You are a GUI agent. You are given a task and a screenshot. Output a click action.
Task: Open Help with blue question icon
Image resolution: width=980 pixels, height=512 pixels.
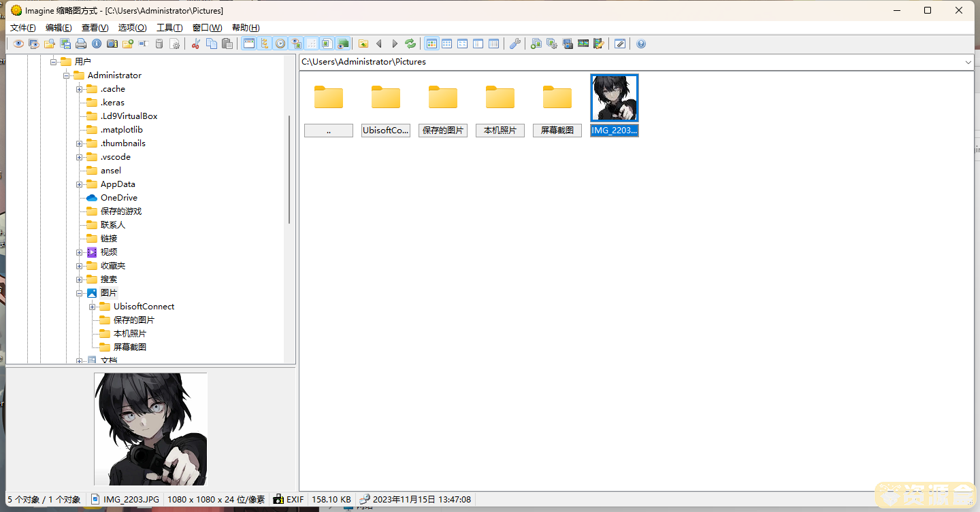[641, 44]
